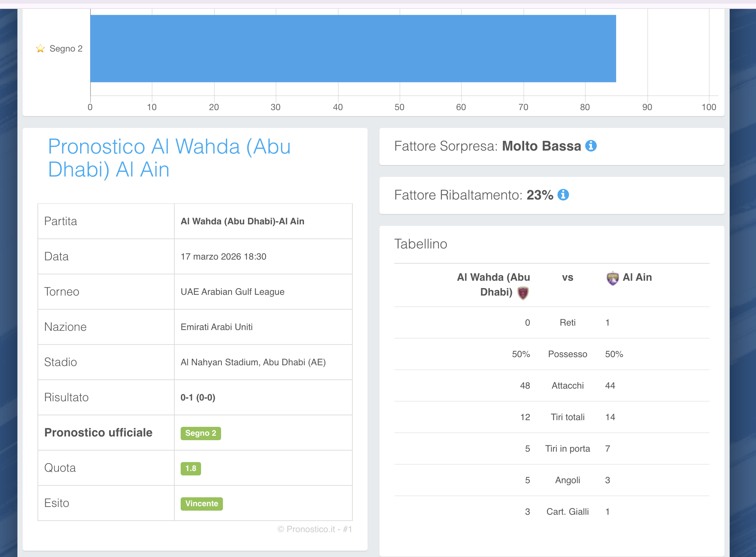This screenshot has height=557, width=756.
Task: Click the Tabellino section heading
Action: coord(420,244)
